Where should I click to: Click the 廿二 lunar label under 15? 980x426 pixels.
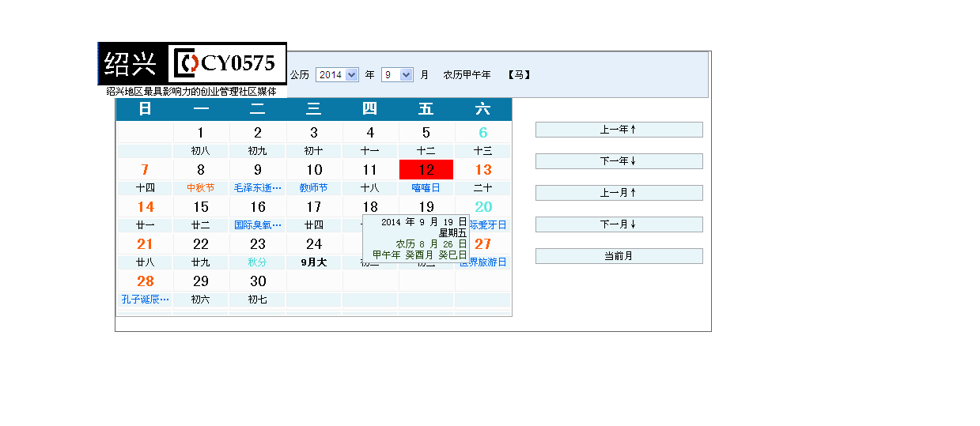[x=201, y=225]
